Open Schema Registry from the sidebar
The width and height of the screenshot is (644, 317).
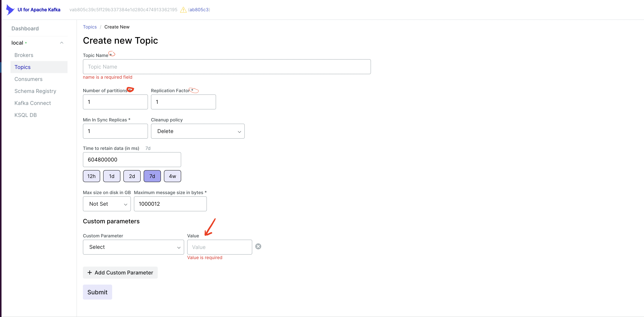tap(35, 91)
